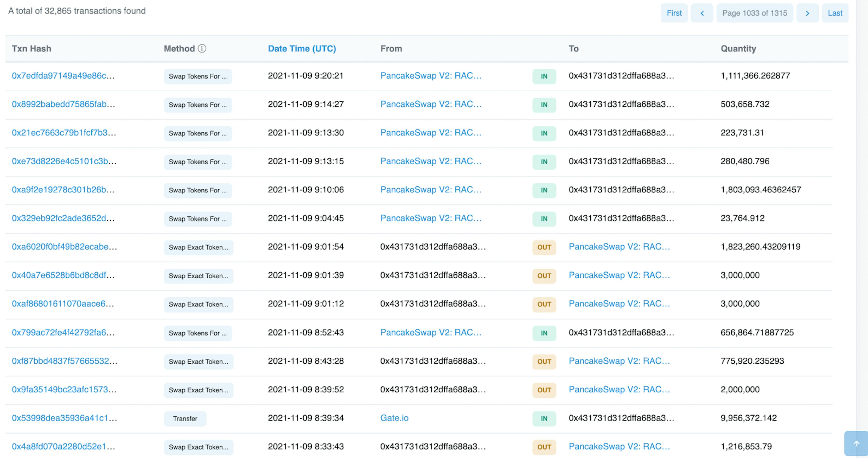Open transaction 0xa9f2e19278c301b26b
Image resolution: width=868 pixels, height=458 pixels.
(x=63, y=190)
